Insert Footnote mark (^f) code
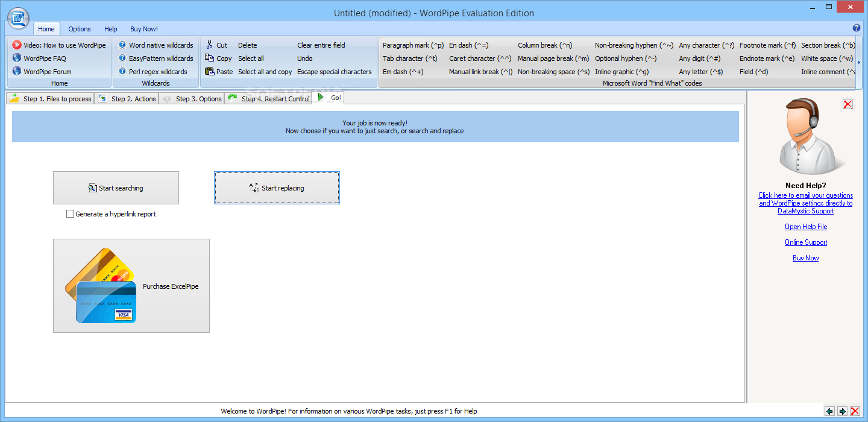868x422 pixels. [x=767, y=45]
